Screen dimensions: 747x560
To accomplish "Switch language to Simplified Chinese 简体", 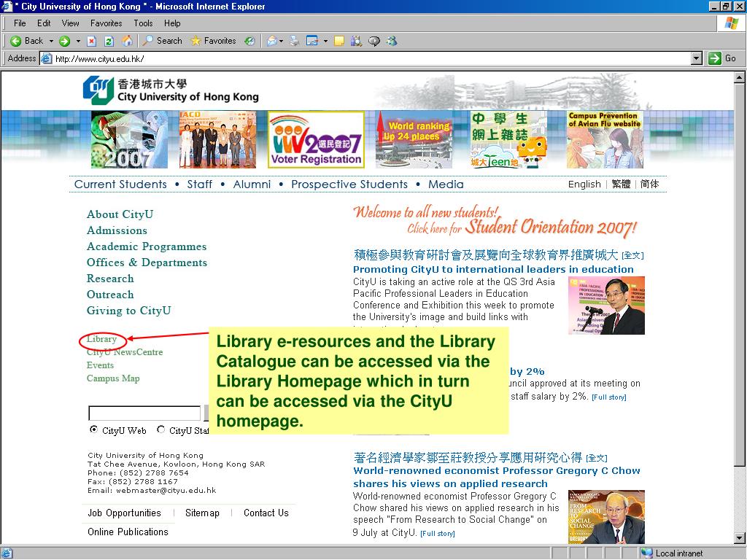I will [x=649, y=184].
